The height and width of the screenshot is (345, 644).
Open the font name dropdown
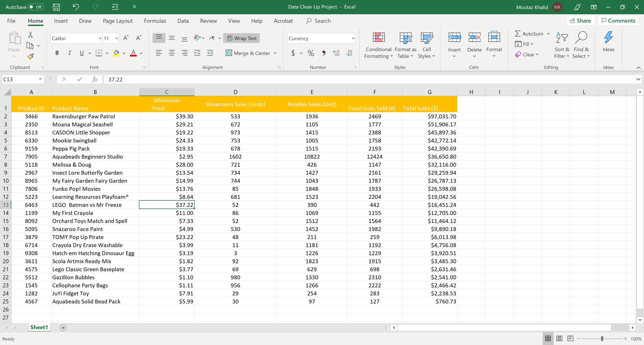pyautogui.click(x=100, y=38)
